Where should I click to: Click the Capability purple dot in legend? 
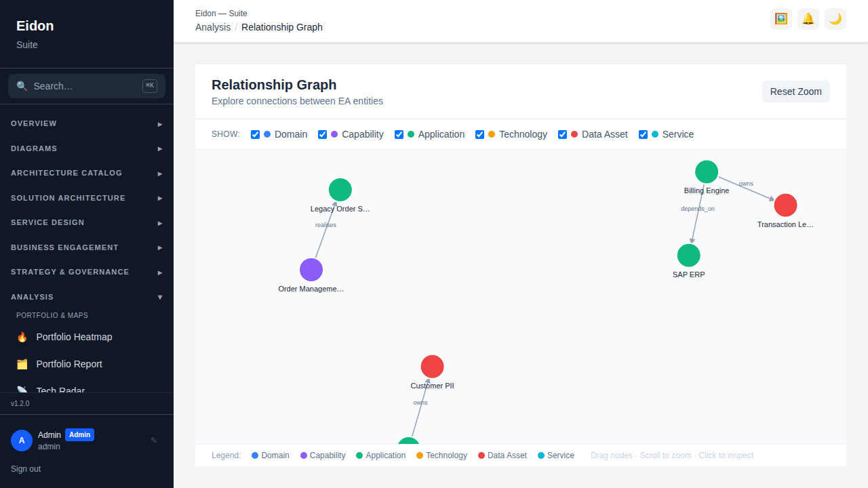click(x=304, y=455)
